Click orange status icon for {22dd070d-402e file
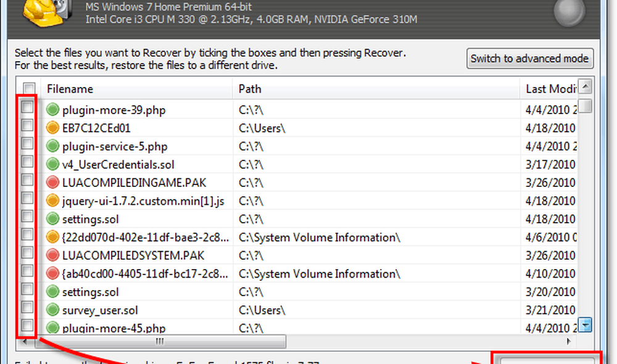Image resolution: width=617 pixels, height=364 pixels. coord(52,237)
